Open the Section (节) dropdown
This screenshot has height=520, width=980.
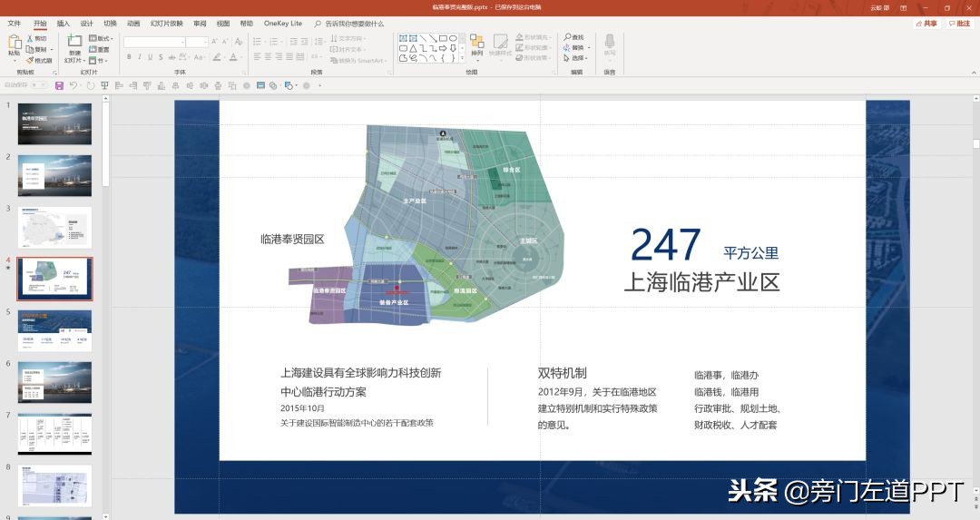coord(98,61)
